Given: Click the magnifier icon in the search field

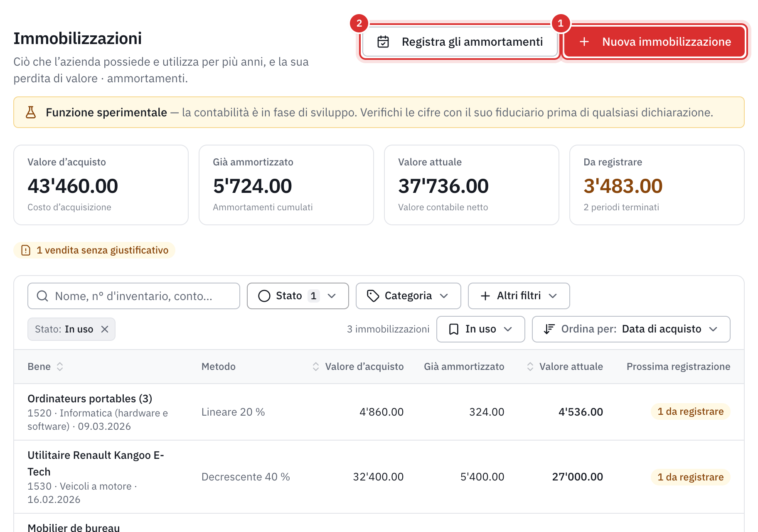Looking at the screenshot, I should [x=42, y=296].
